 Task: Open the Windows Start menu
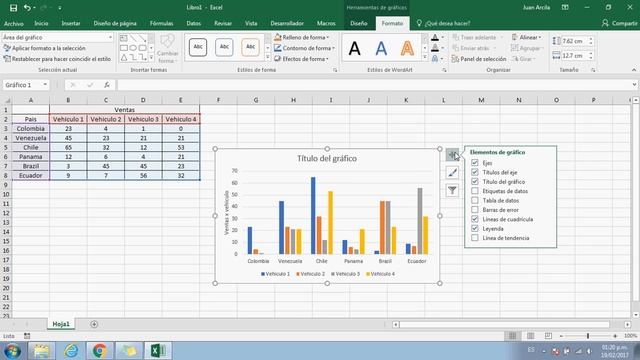(x=12, y=351)
